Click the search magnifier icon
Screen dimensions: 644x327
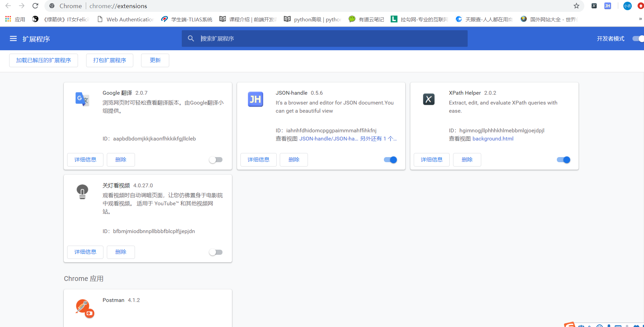point(191,39)
